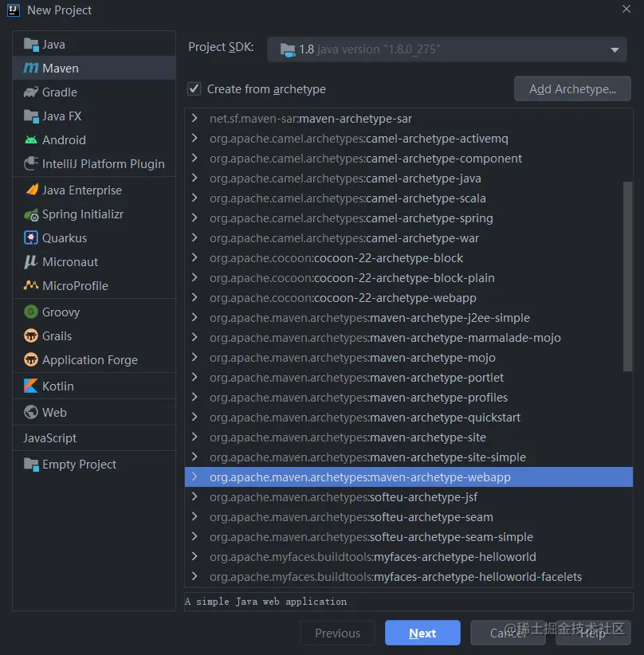
Task: Click the Project SDK label
Action: tap(221, 47)
